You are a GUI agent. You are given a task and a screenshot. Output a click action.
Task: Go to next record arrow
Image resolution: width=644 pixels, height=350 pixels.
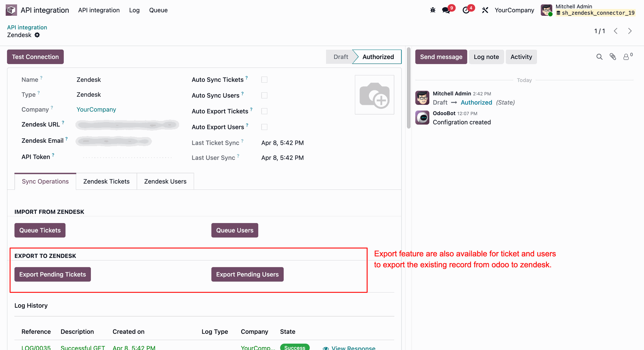pos(630,31)
